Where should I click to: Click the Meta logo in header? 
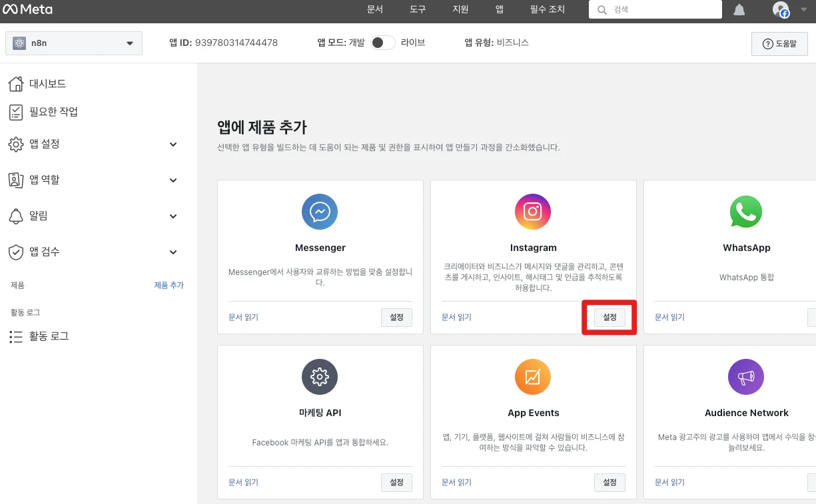click(27, 10)
